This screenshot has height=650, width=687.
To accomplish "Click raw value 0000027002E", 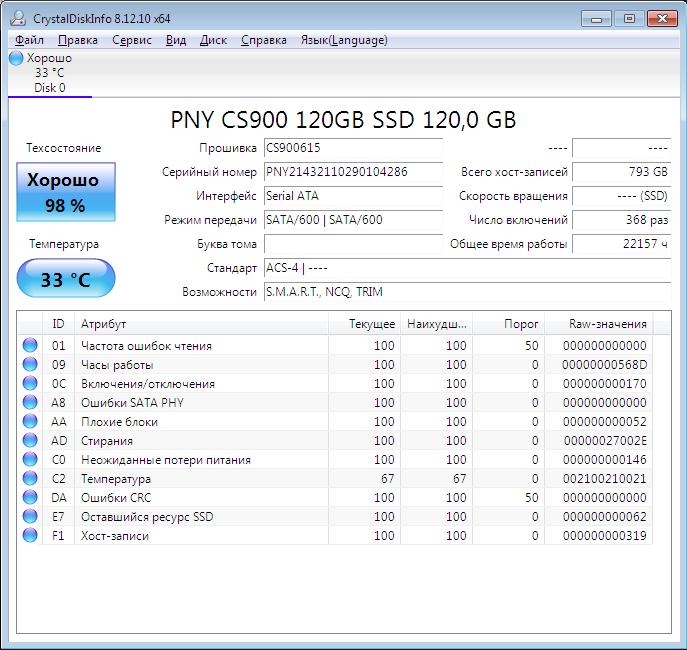I will point(606,440).
